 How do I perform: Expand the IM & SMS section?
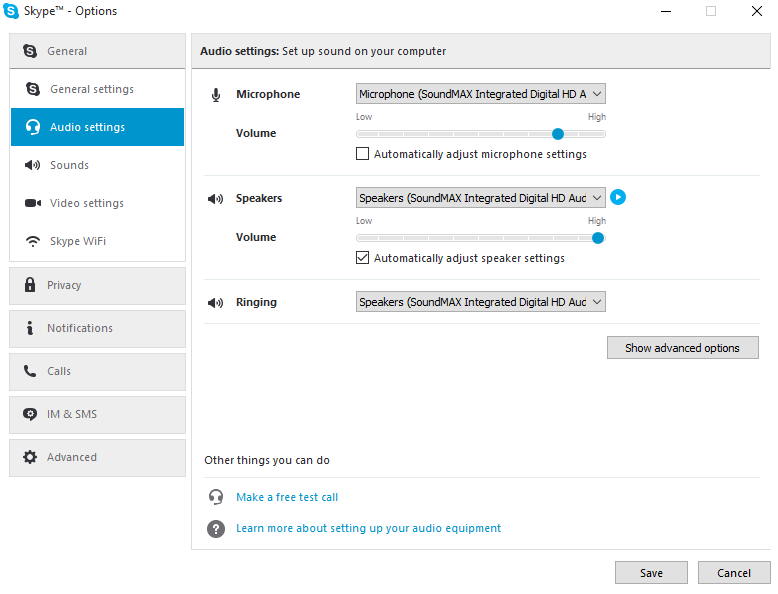[x=97, y=415]
